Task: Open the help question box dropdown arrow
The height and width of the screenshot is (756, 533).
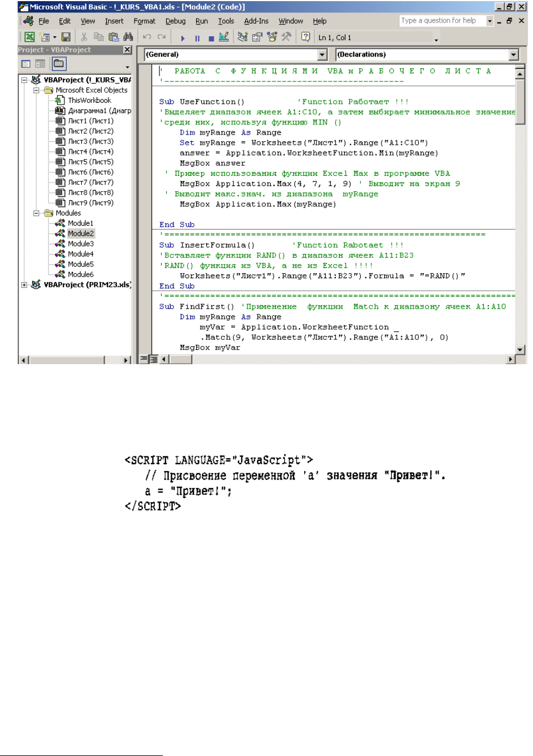Action: [x=490, y=21]
